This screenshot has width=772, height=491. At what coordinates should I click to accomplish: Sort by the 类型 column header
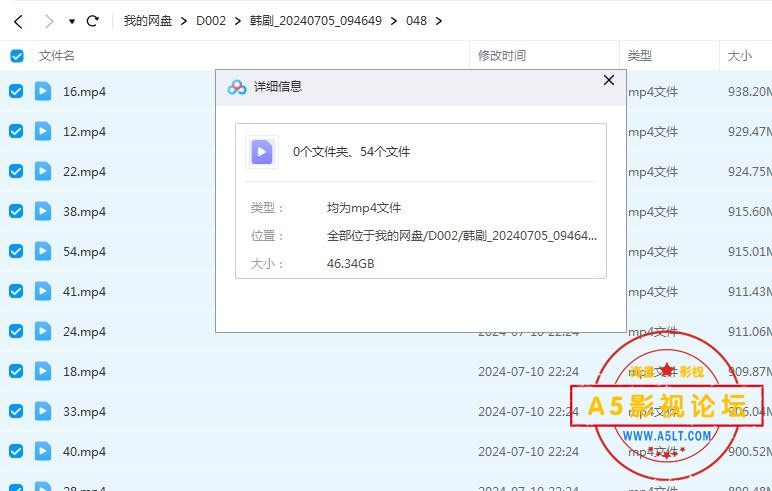[640, 56]
